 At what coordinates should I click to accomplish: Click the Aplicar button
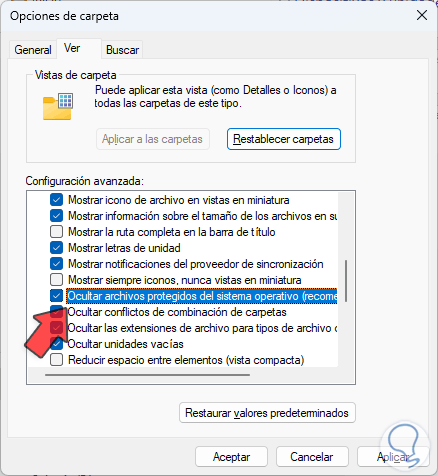[393, 457]
